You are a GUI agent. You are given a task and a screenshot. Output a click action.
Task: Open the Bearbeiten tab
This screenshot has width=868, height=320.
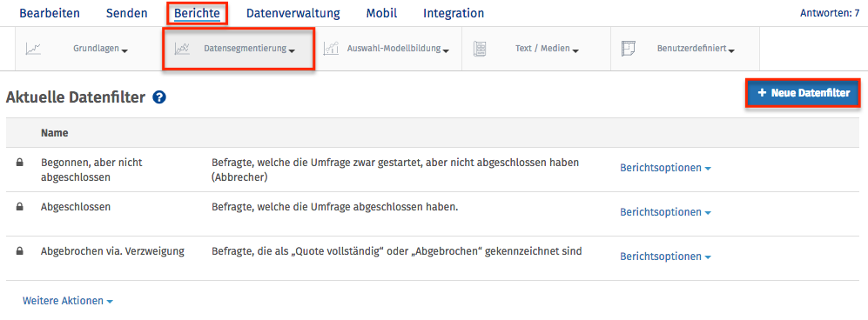(x=50, y=13)
